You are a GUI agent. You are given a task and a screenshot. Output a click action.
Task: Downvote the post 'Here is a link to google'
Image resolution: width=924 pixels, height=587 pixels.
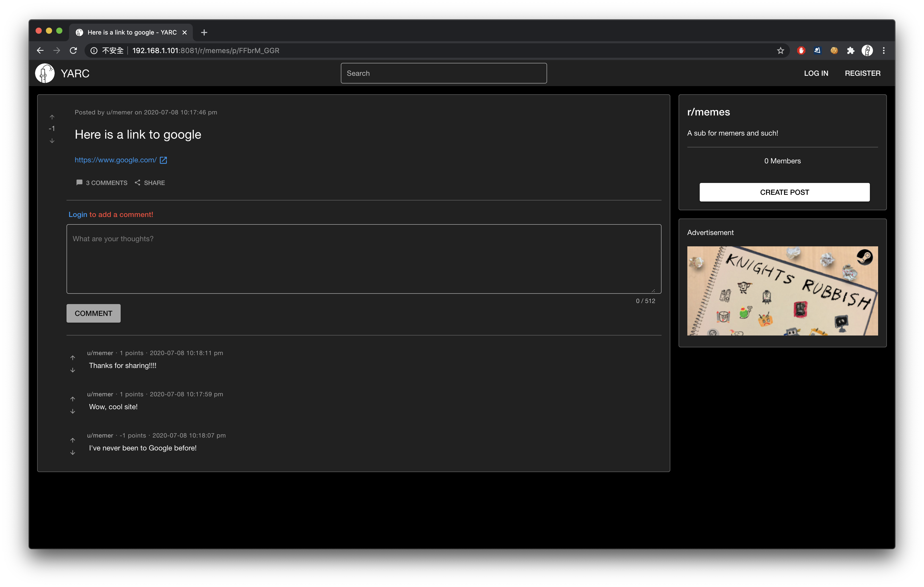pos(52,141)
